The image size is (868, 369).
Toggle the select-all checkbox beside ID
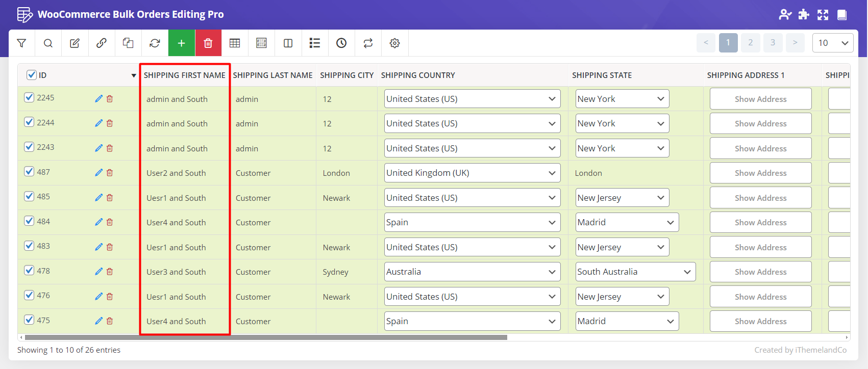coord(32,75)
